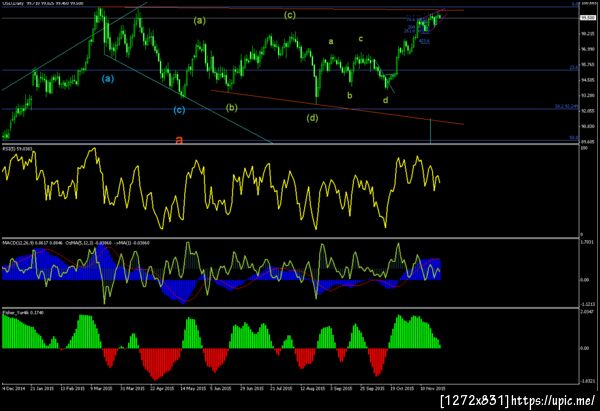Click the 93.280 price axis value
The height and width of the screenshot is (411, 600).
(587, 95)
